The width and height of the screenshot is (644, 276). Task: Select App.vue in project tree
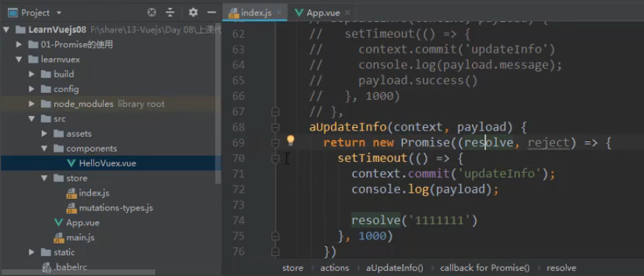point(82,222)
